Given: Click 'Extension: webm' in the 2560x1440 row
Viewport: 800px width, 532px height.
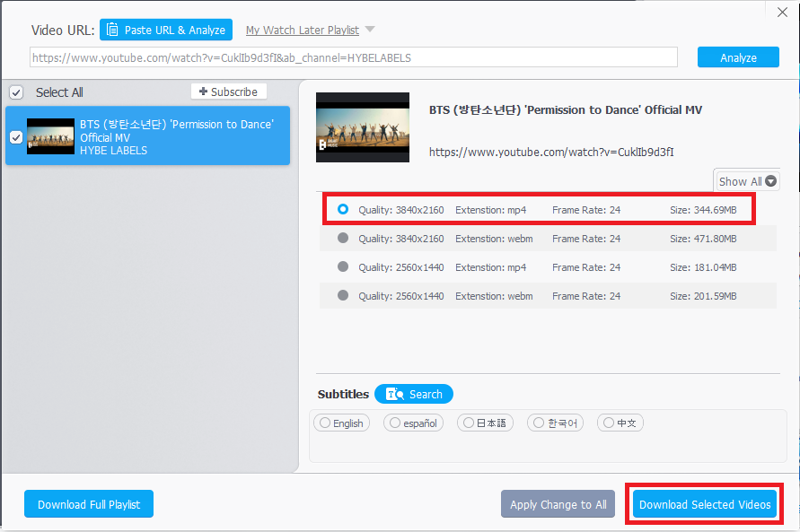Looking at the screenshot, I should tap(494, 296).
